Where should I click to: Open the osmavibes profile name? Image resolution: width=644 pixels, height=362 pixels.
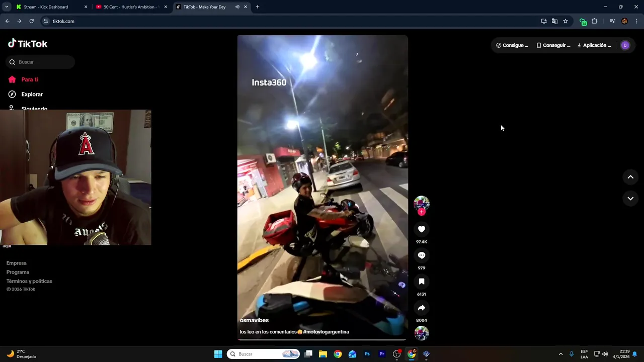pos(254,320)
